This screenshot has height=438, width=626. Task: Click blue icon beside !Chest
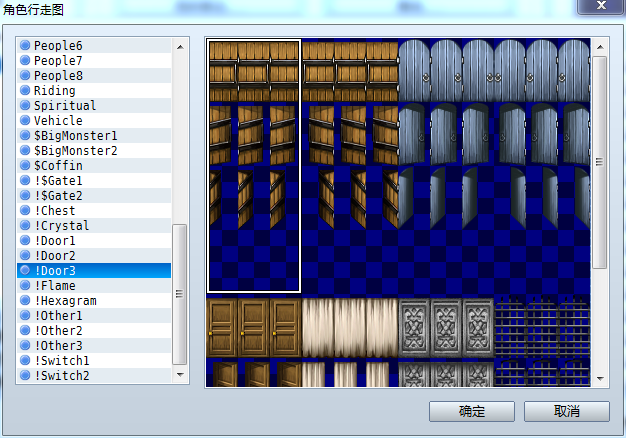(x=25, y=210)
